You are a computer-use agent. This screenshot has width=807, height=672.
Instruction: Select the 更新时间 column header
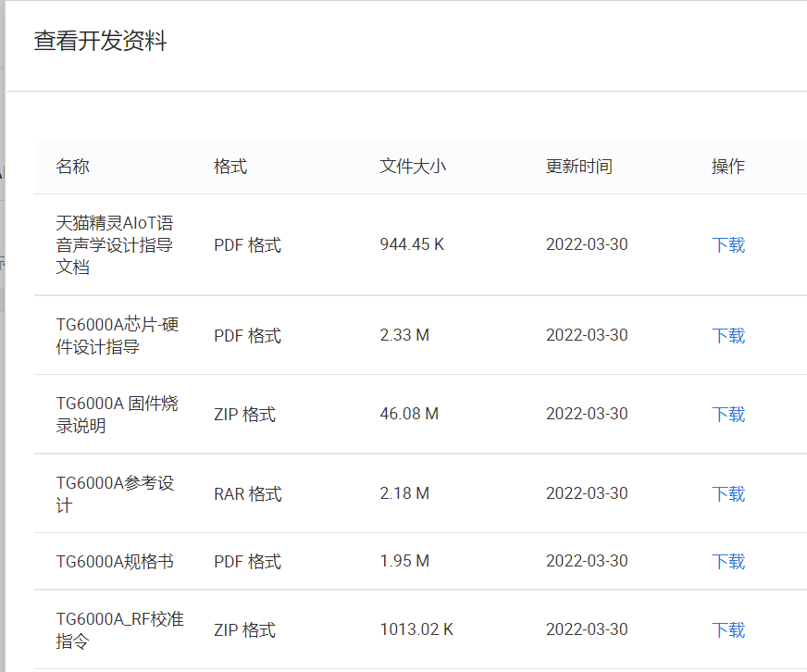[579, 167]
